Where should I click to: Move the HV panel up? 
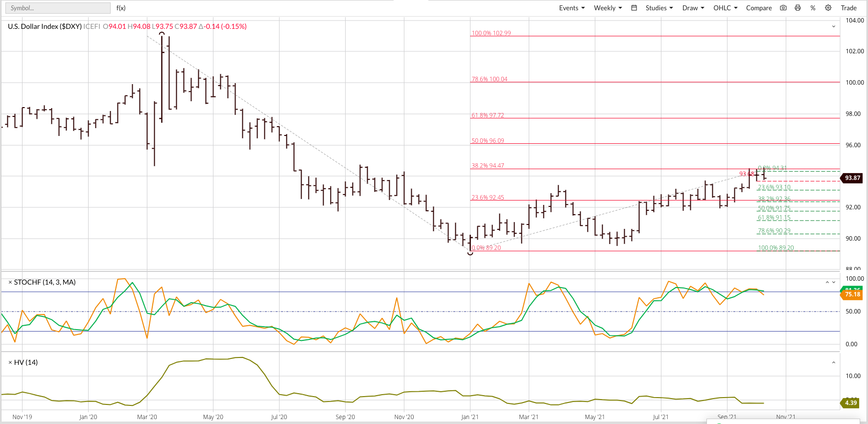[833, 363]
